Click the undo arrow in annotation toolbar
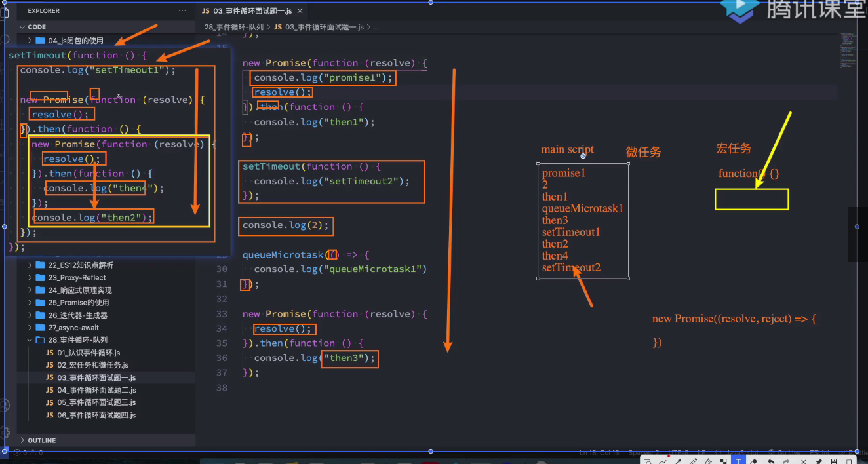The height and width of the screenshot is (464, 868). [771, 461]
